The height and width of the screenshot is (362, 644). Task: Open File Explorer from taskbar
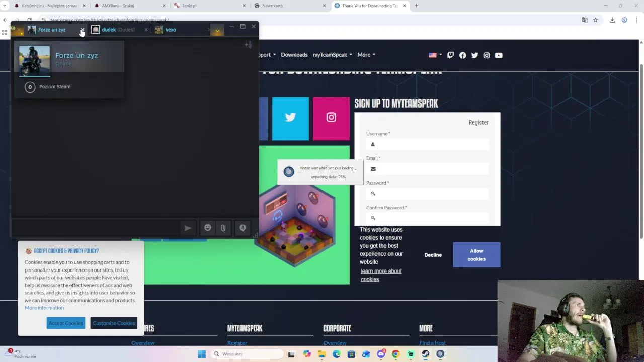321,354
